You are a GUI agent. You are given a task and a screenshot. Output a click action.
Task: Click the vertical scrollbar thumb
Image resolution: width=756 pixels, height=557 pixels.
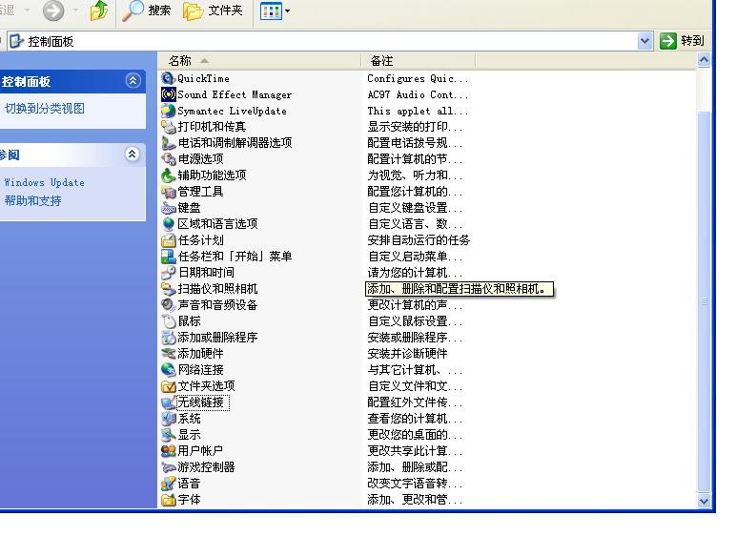[704, 302]
